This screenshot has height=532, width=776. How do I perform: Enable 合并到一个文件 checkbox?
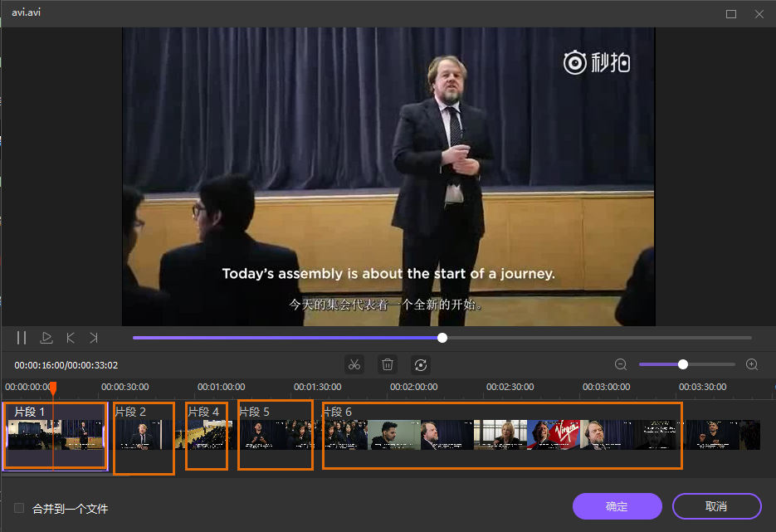point(19,508)
